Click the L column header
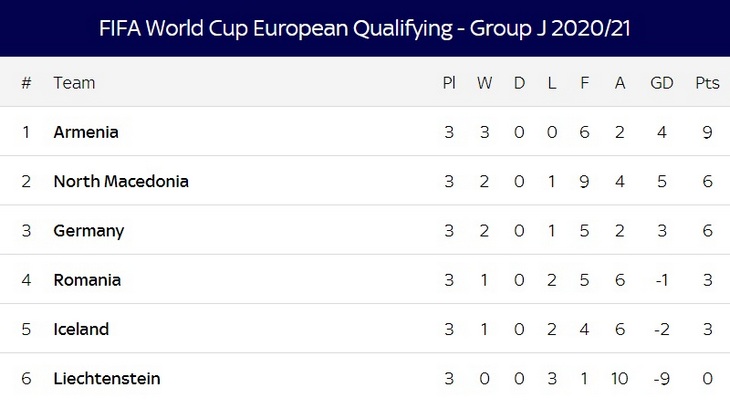Image resolution: width=730 pixels, height=409 pixels. click(552, 83)
